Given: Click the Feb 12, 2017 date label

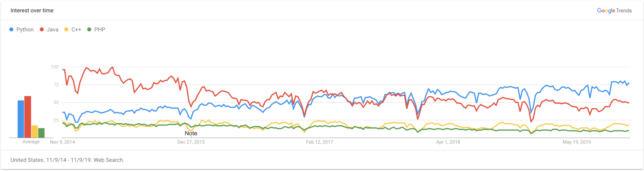Looking at the screenshot, I should 319,142.
